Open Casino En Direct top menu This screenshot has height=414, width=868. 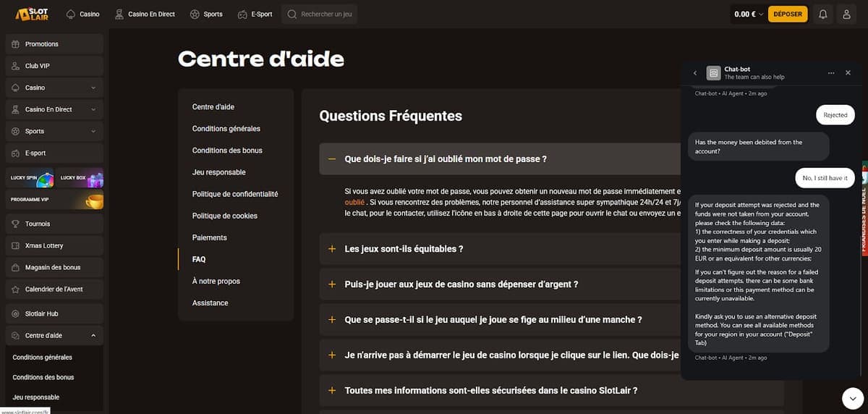pos(145,14)
